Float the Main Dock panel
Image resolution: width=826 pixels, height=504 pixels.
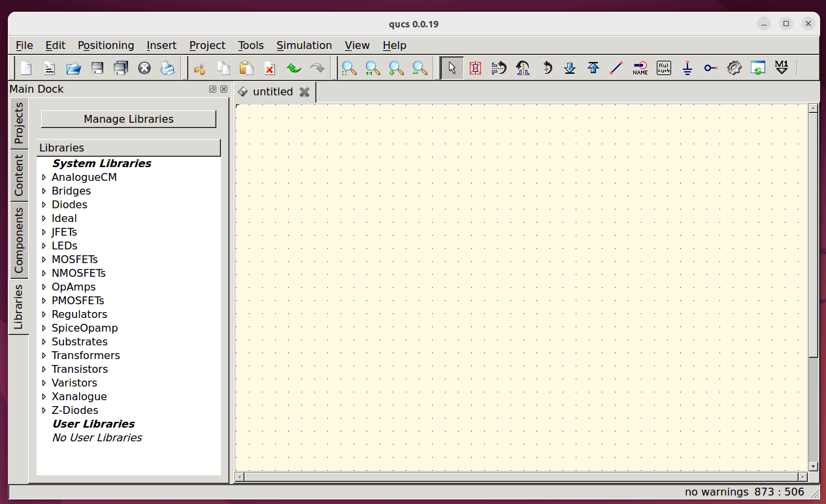click(213, 89)
